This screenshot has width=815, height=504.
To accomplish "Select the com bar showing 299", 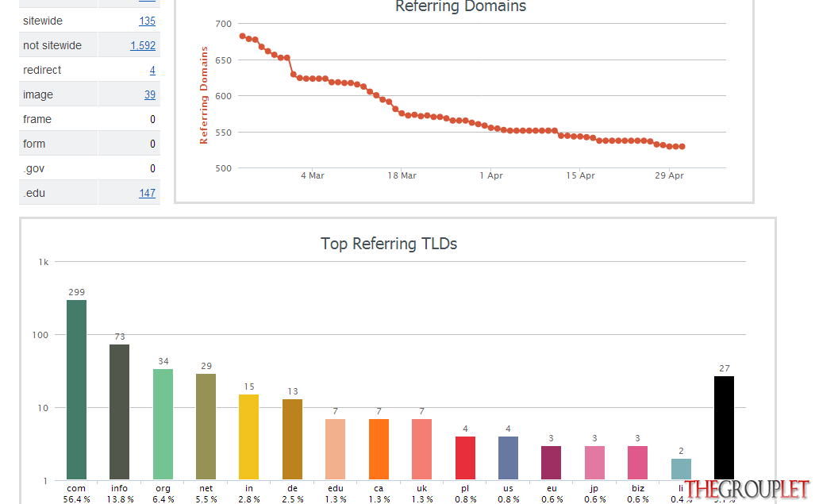I will [76, 390].
